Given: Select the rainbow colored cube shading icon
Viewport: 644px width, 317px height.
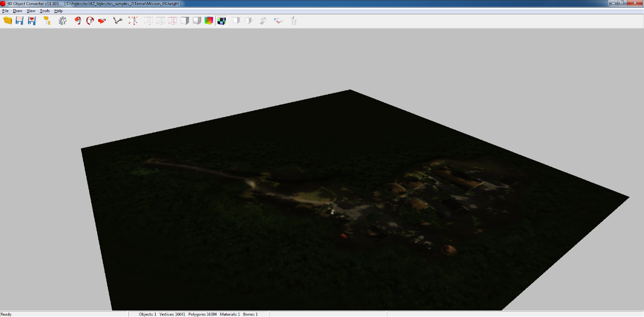Looking at the screenshot, I should tap(209, 20).
